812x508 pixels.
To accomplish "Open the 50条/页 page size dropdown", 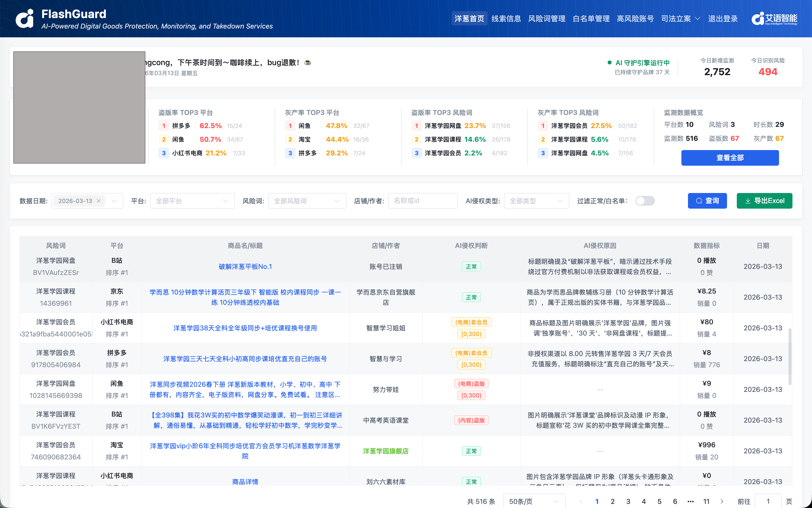I will click(x=534, y=501).
